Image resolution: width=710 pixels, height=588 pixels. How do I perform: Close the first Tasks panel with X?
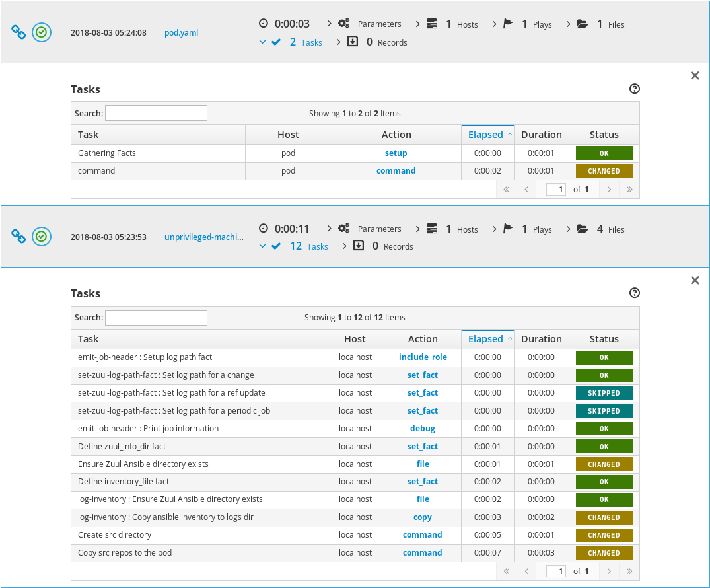(695, 76)
